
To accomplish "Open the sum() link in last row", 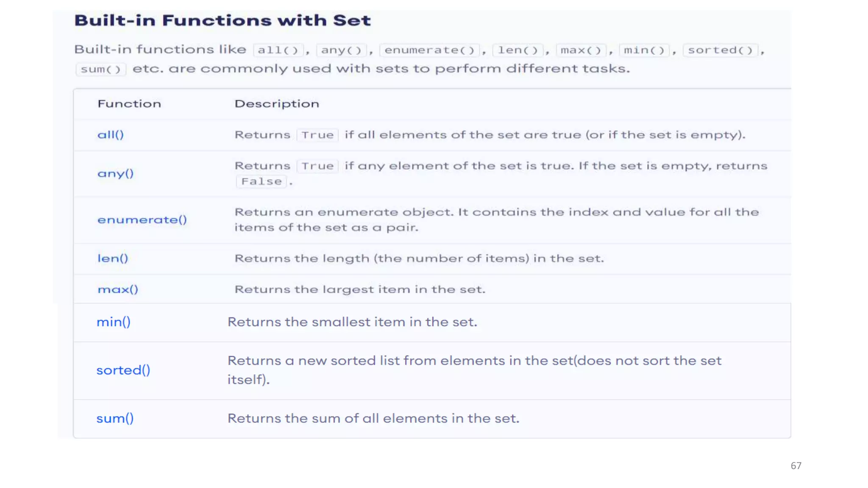I will 115,419.
